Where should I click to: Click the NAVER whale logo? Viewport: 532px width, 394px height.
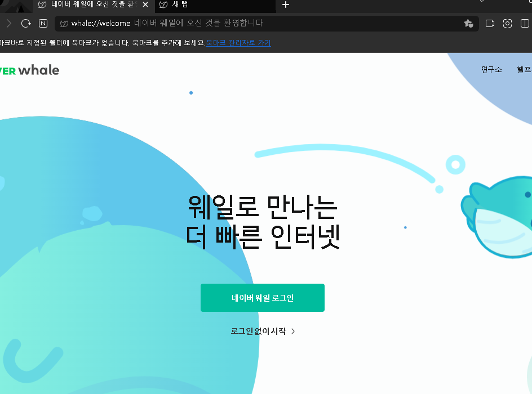(x=29, y=70)
